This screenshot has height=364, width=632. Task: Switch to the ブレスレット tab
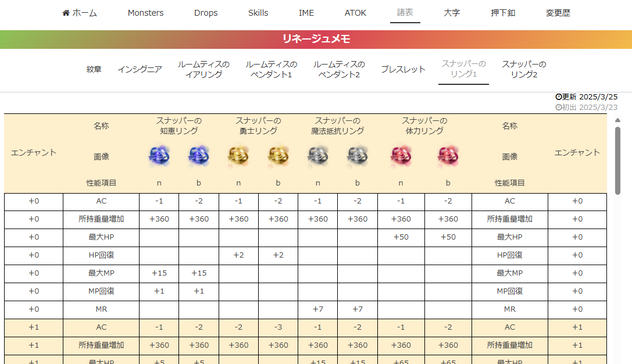click(x=403, y=69)
